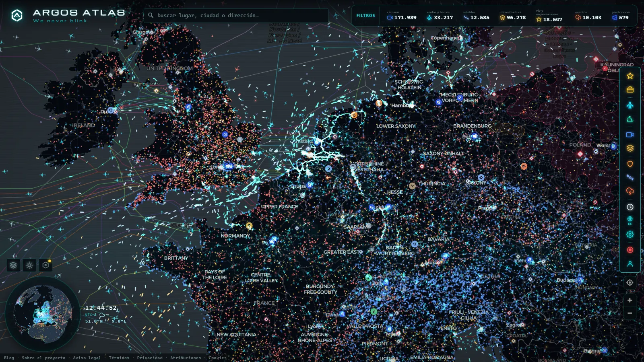Click the mini globe overview
This screenshot has width=644, height=362.
42,313
